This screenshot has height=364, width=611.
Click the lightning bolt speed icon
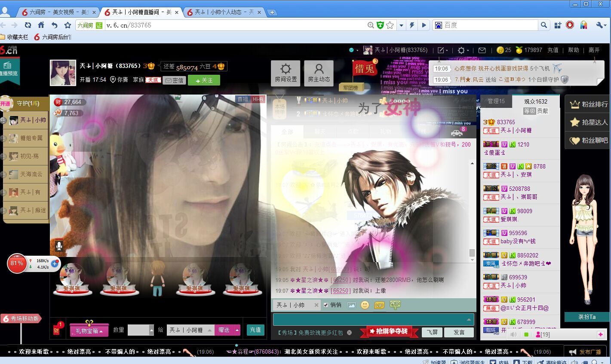412,25
